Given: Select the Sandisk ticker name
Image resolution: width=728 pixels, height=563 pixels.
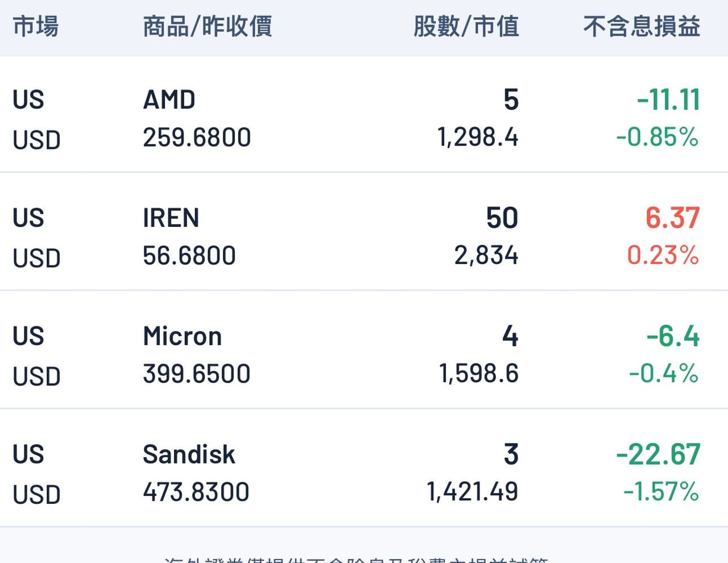Looking at the screenshot, I should click(189, 454).
